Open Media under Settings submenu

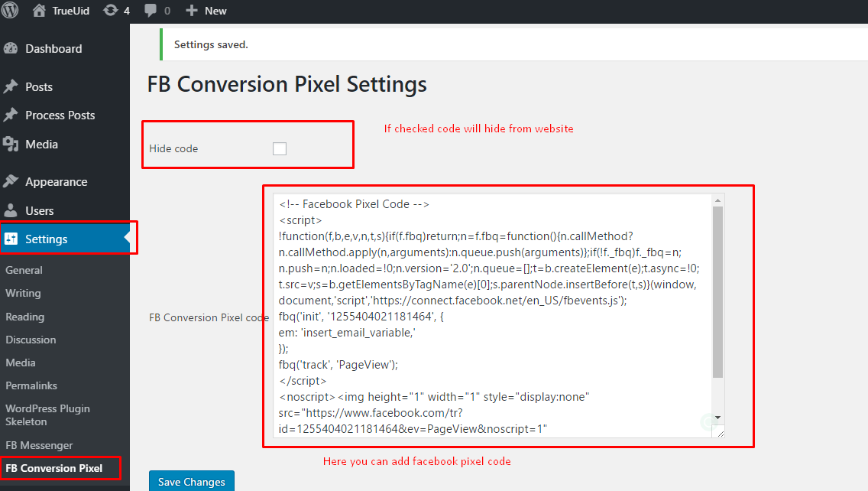(21, 363)
